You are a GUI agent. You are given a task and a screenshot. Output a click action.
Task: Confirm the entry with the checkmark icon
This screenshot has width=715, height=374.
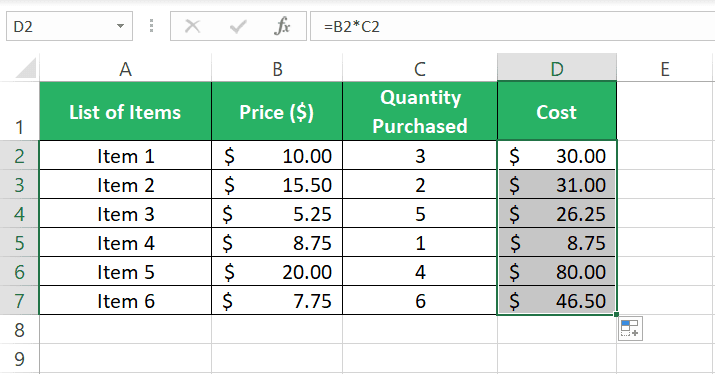click(x=238, y=26)
